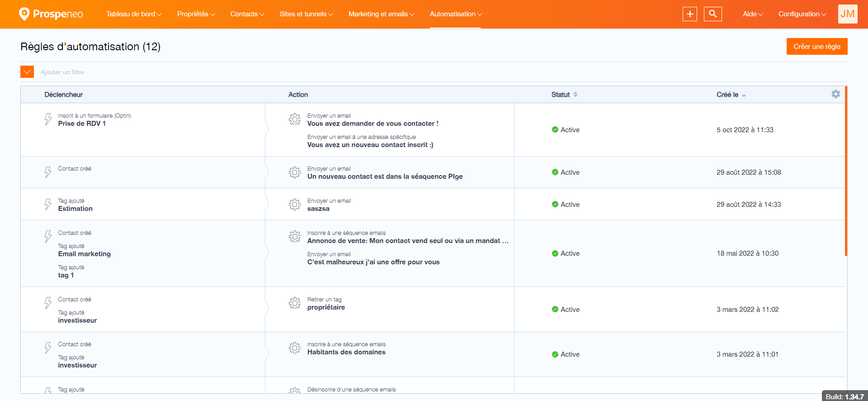This screenshot has width=868, height=401.
Task: Click Créer une règle button
Action: 817,46
